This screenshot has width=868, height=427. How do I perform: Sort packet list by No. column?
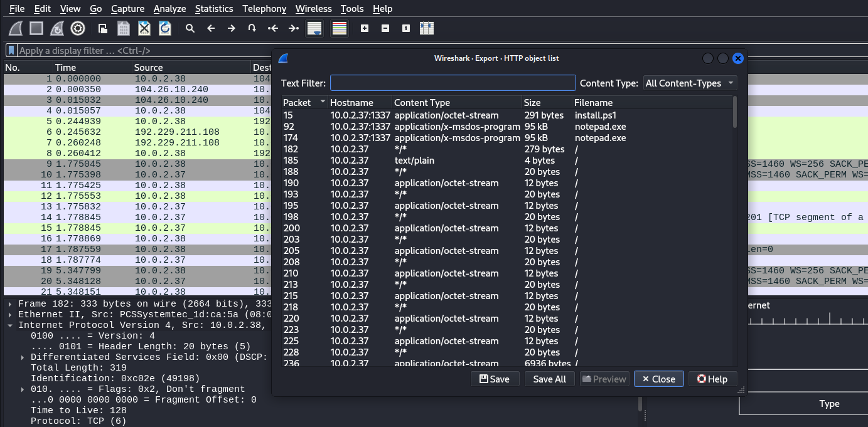(28, 67)
